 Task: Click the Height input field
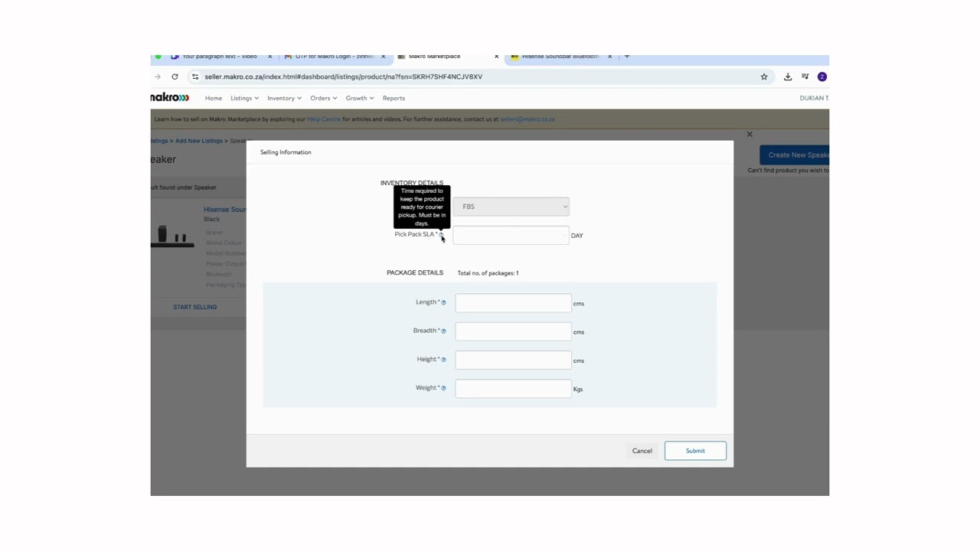(x=513, y=360)
